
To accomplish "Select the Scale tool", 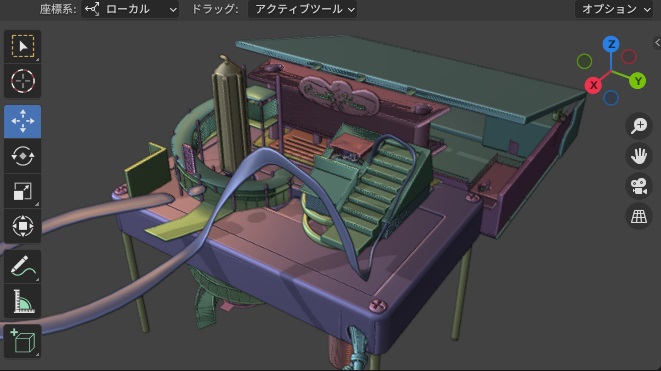I will [x=23, y=191].
